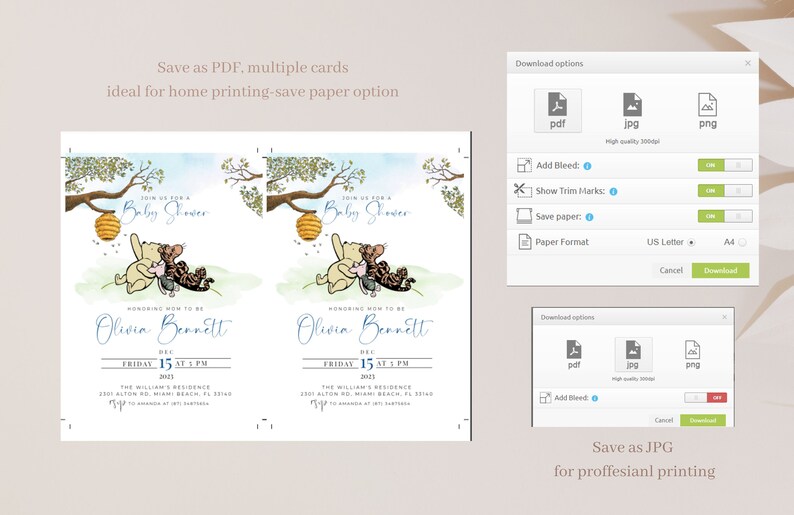The height and width of the screenshot is (515, 794).
Task: Click the left invitation card preview
Action: pyautogui.click(x=164, y=287)
